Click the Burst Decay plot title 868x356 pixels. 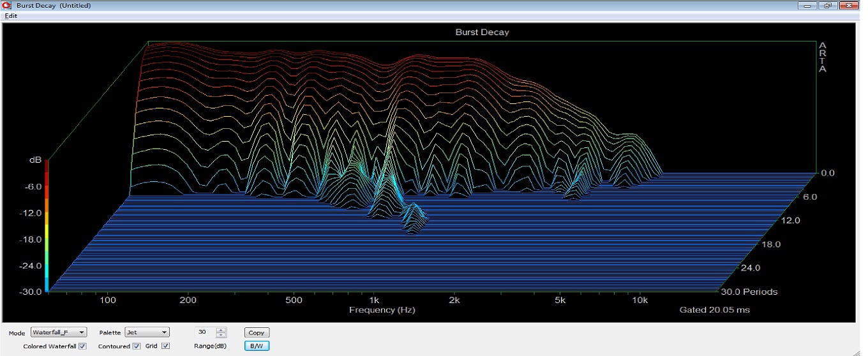click(x=482, y=32)
